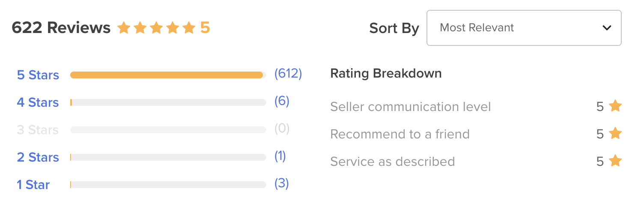The width and height of the screenshot is (644, 210).
Task: Click the last star in overall rating
Action: click(189, 28)
